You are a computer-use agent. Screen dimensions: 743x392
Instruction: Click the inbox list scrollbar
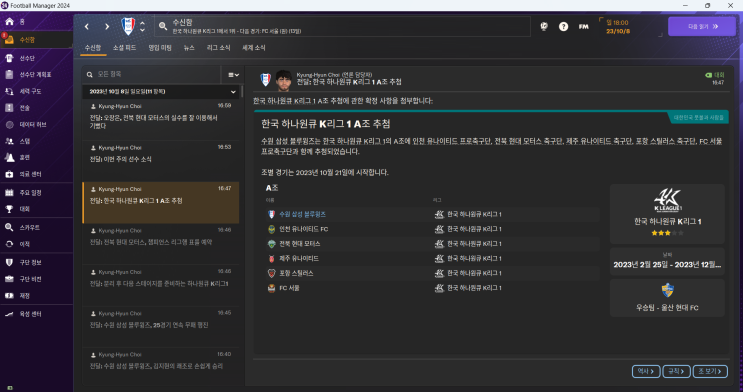coord(243,92)
